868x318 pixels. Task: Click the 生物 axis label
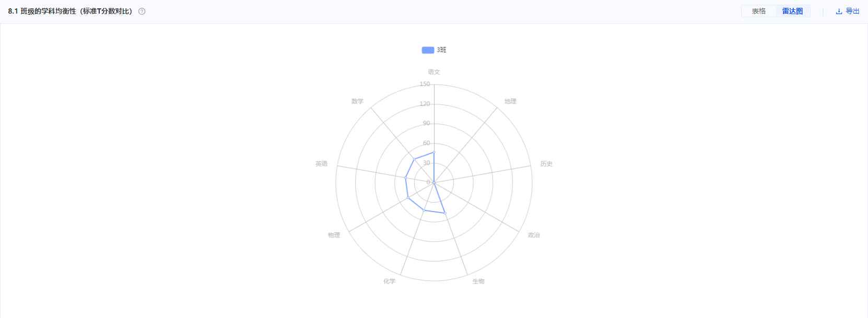(478, 281)
